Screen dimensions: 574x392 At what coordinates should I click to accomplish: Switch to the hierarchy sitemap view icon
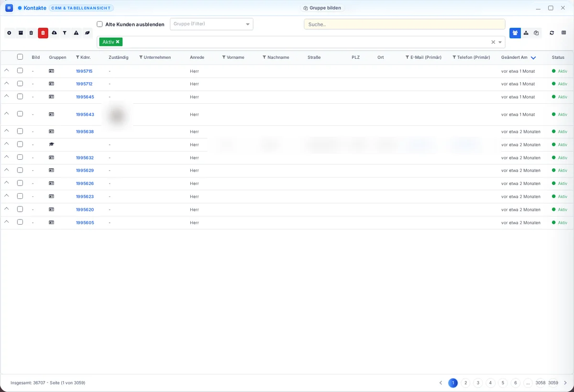pyautogui.click(x=526, y=33)
